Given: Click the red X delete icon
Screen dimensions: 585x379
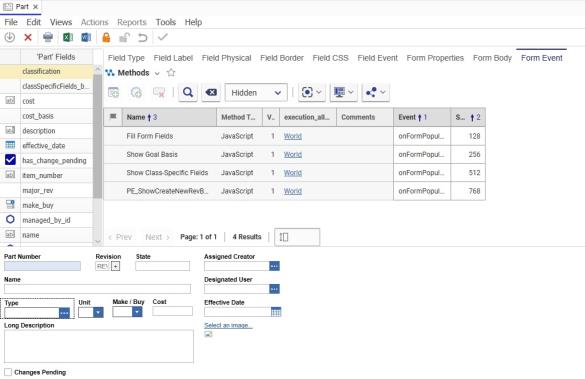Looking at the screenshot, I should click(x=28, y=37).
